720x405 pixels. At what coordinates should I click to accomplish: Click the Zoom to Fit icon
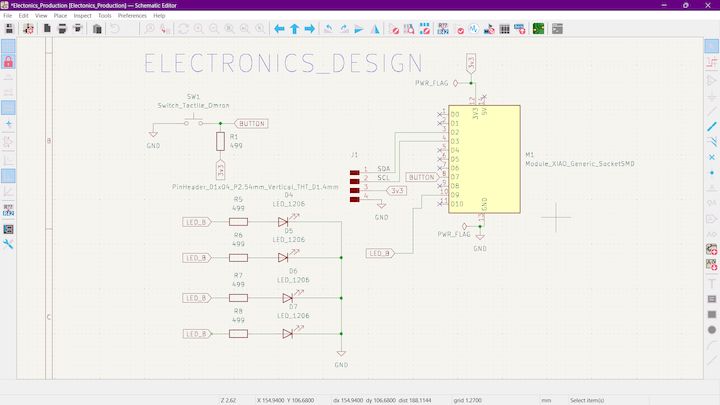pos(229,29)
